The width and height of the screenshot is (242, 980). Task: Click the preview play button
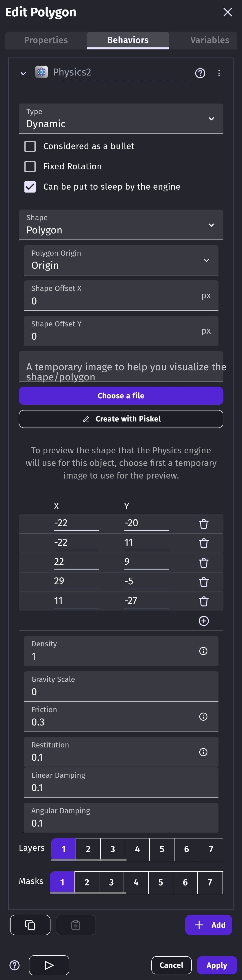click(x=49, y=965)
